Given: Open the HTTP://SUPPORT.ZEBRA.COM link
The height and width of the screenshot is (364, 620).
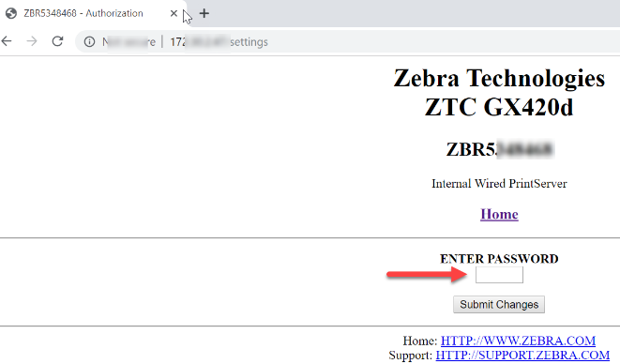Looking at the screenshot, I should point(522,355).
